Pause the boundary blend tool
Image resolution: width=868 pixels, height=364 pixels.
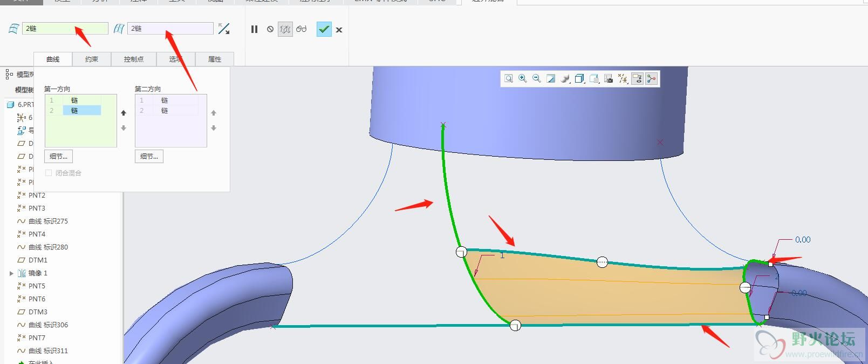(x=254, y=29)
